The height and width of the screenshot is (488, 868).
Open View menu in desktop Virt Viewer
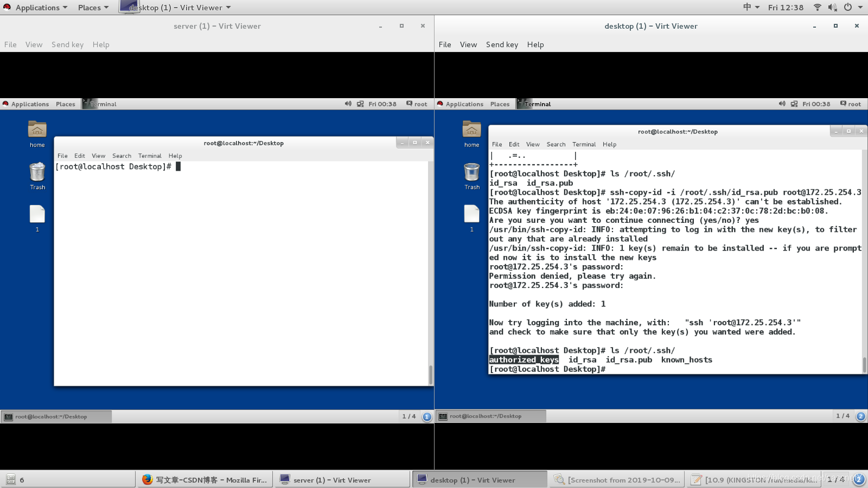[x=468, y=44]
